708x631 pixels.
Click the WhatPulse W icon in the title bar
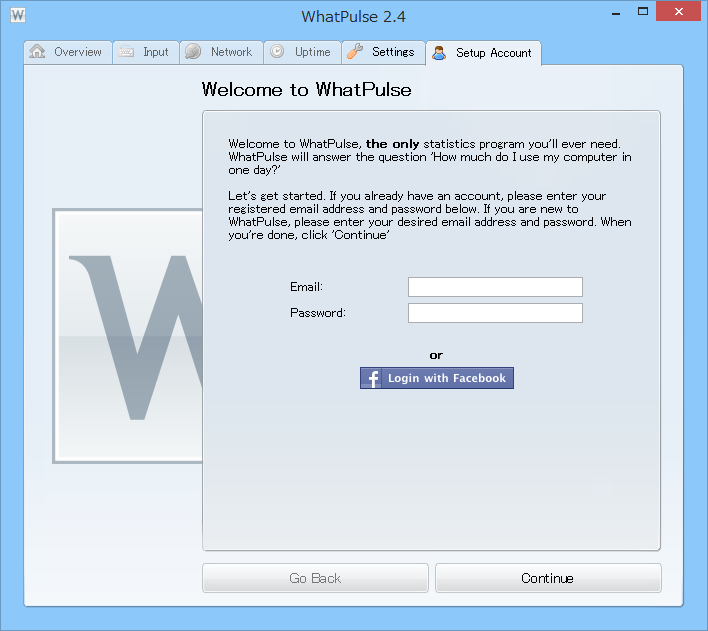tap(18, 15)
